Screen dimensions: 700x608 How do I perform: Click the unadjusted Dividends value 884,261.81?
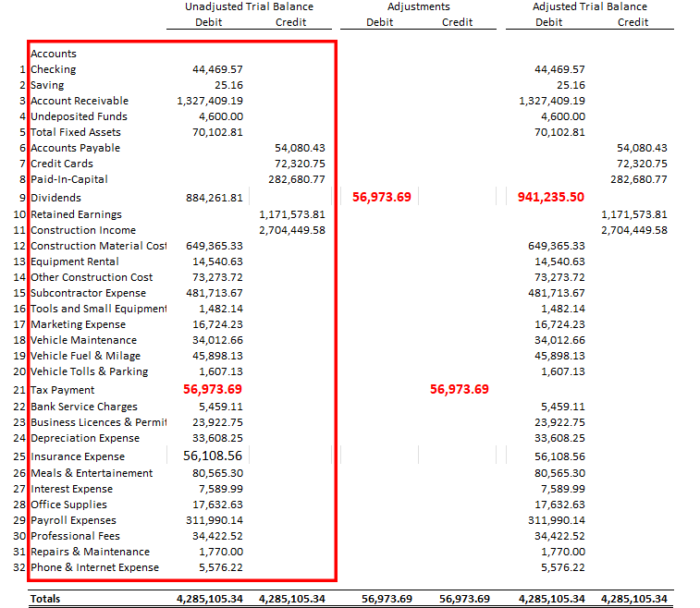[215, 198]
